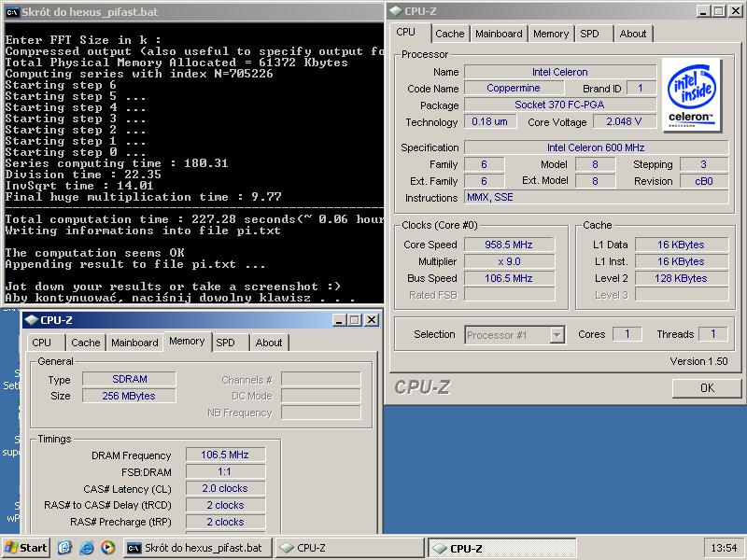
Task: Click the Core Voltage value 2.048 V
Action: pos(624,121)
